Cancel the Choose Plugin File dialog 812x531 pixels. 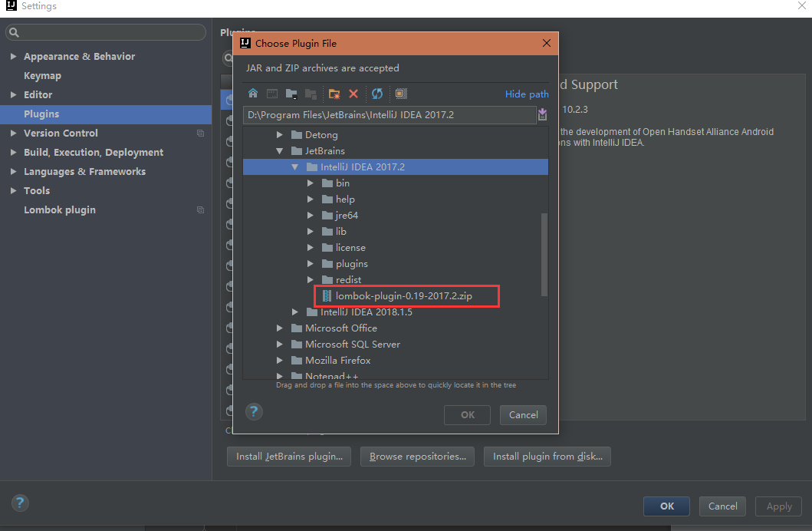pyautogui.click(x=523, y=415)
